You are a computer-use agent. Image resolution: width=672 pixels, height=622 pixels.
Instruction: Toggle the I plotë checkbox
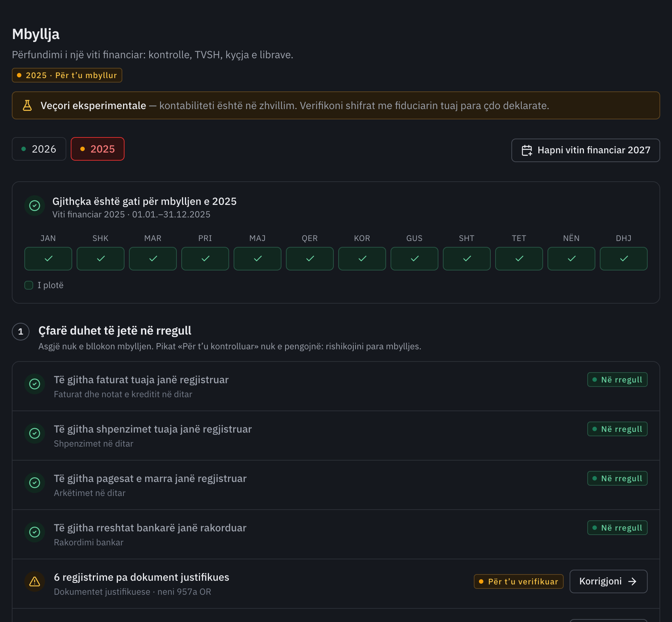[x=29, y=285]
